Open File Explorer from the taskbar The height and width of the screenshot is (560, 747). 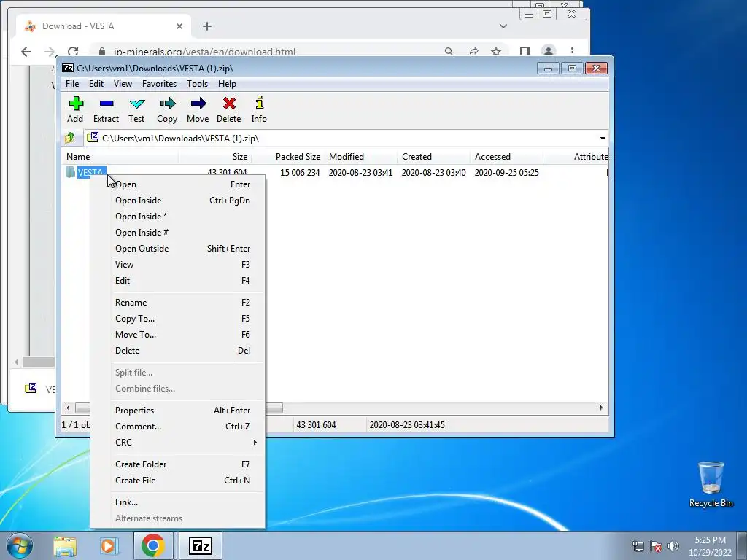tap(65, 545)
